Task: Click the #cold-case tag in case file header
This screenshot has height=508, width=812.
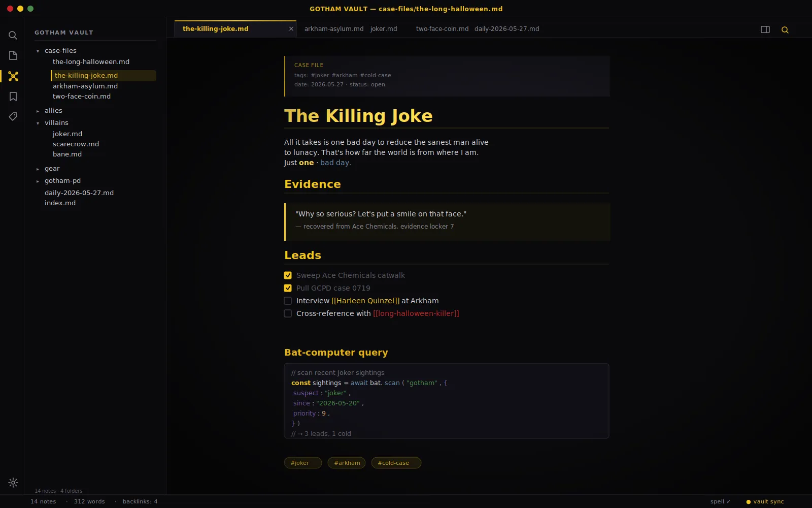Action: [376, 75]
